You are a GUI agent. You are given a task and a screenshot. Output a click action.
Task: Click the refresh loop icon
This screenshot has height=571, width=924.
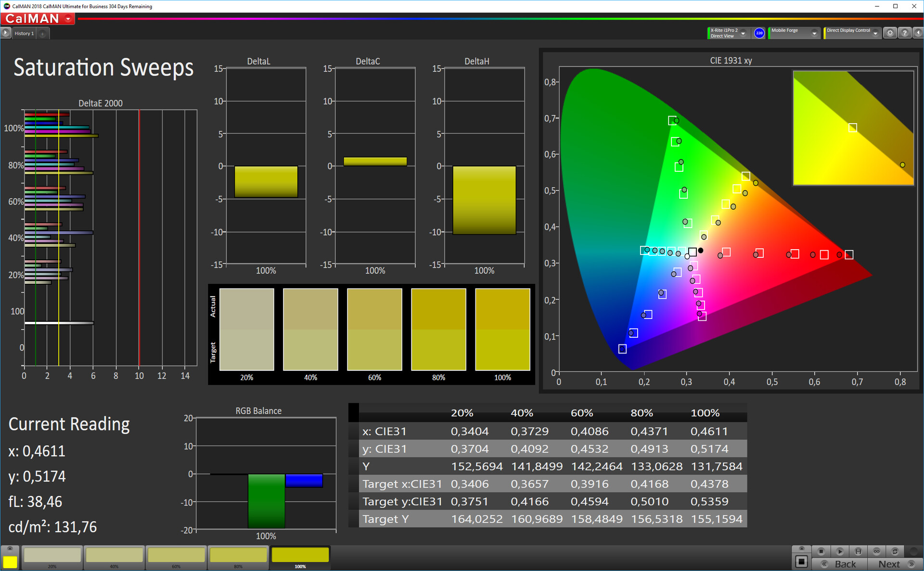pyautogui.click(x=895, y=551)
